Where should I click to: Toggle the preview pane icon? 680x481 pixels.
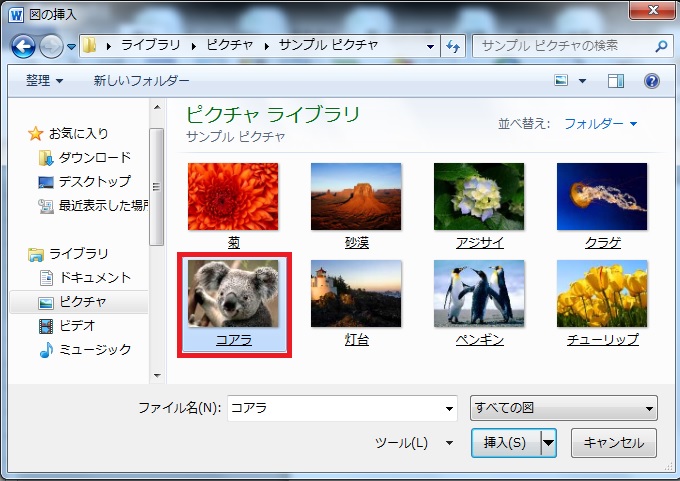click(x=615, y=81)
